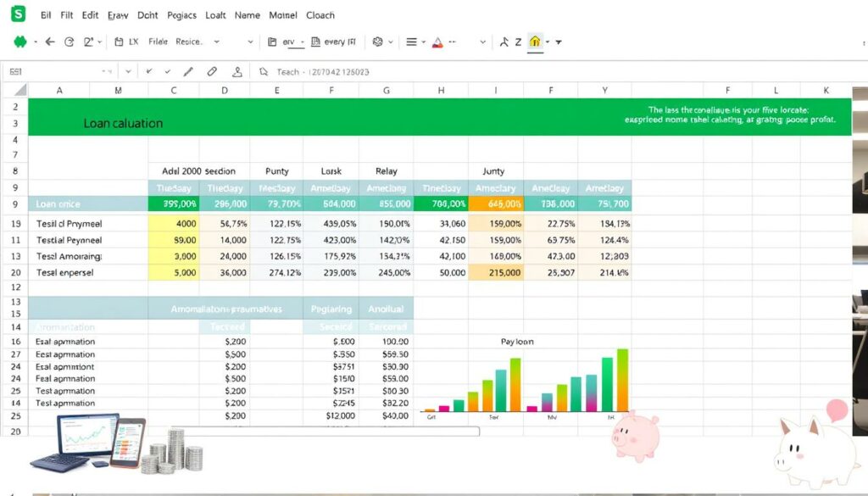
Task: Click the flower-shaped settings icon
Action: click(x=377, y=42)
